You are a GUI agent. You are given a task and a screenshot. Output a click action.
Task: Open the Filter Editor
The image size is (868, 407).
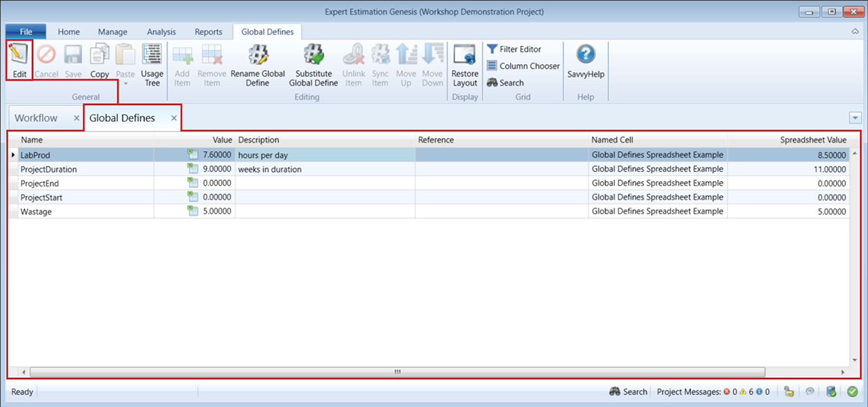pos(514,50)
